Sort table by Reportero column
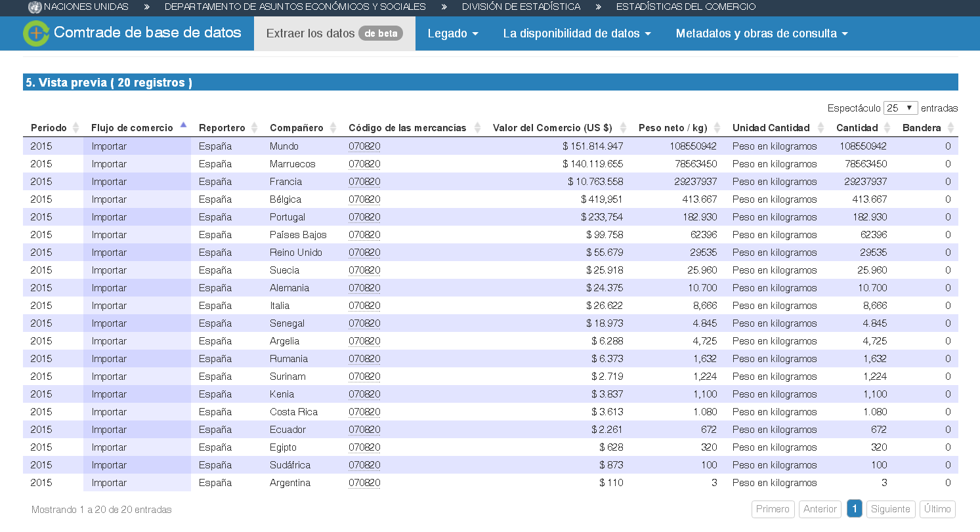 255,128
